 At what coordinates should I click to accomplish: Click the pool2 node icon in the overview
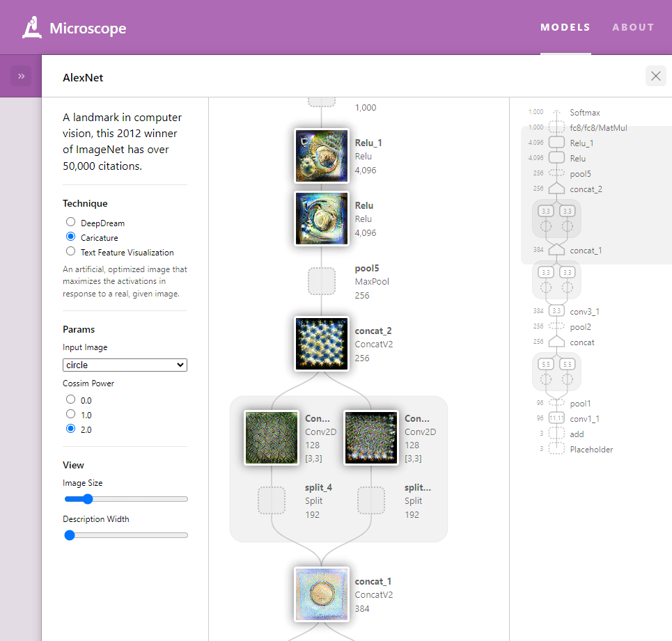click(x=556, y=326)
